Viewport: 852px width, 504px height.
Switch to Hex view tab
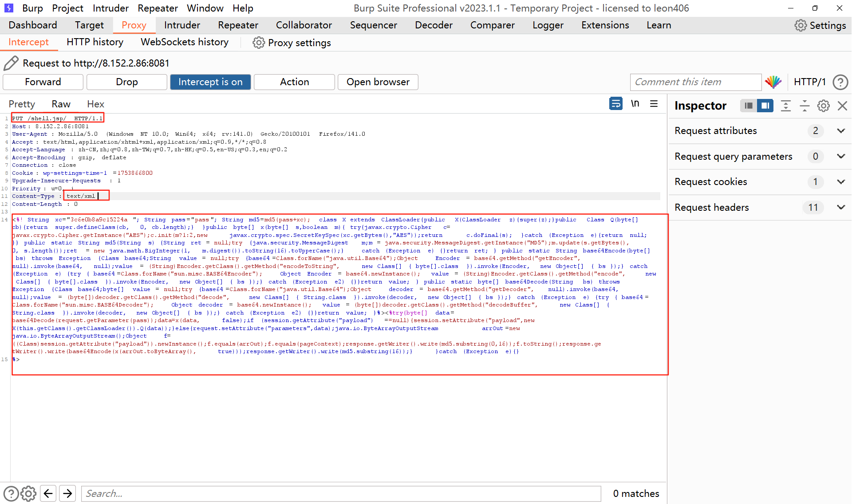[x=95, y=104]
